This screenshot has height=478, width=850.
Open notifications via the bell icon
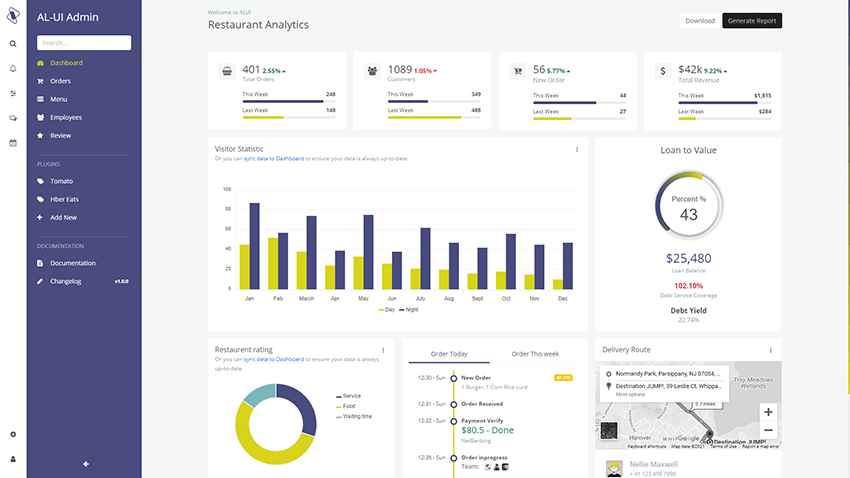click(x=13, y=68)
